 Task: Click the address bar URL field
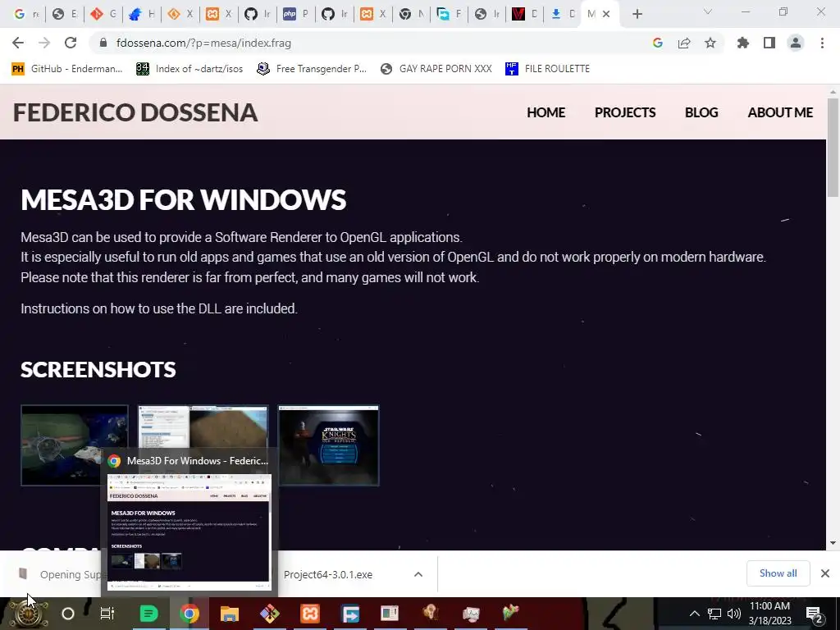375,43
